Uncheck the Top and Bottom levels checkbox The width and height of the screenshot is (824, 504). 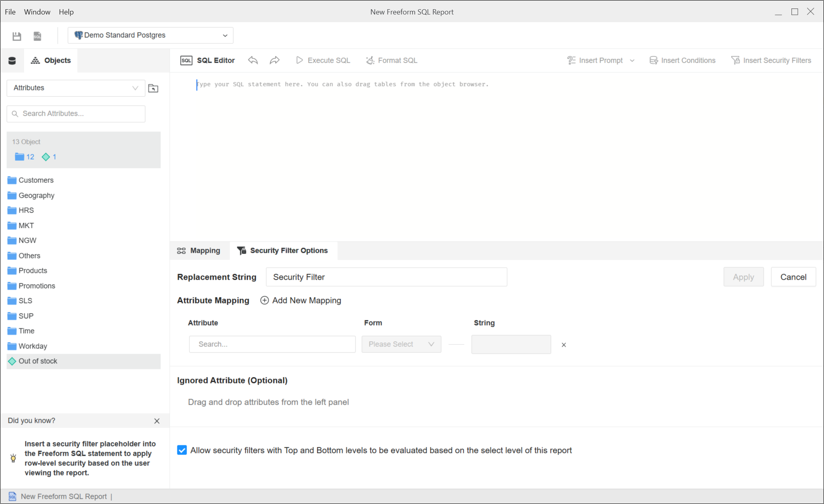click(182, 450)
